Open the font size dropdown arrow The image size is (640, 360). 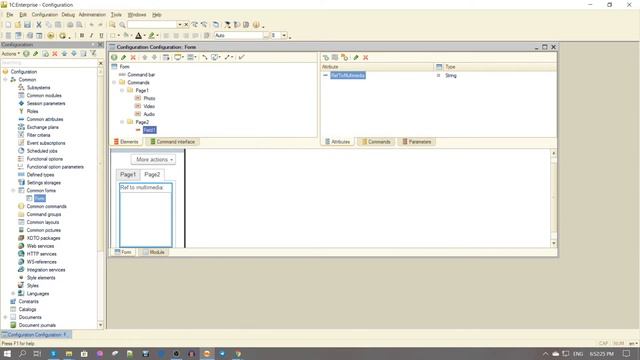pos(284,36)
